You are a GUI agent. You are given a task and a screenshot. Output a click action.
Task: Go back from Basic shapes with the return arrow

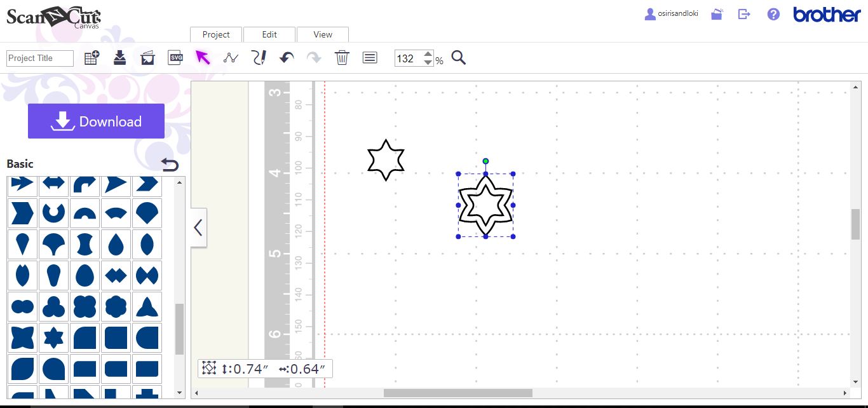[170, 164]
